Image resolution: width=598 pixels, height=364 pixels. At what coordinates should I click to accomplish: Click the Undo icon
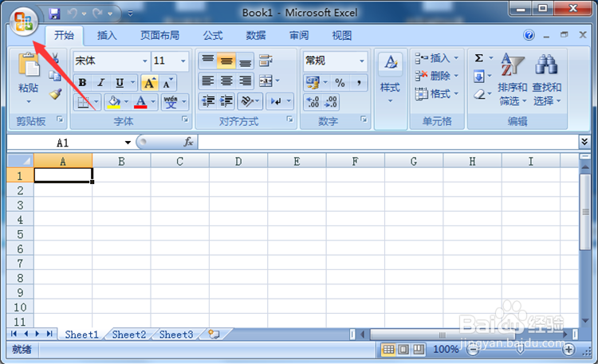pyautogui.click(x=72, y=14)
